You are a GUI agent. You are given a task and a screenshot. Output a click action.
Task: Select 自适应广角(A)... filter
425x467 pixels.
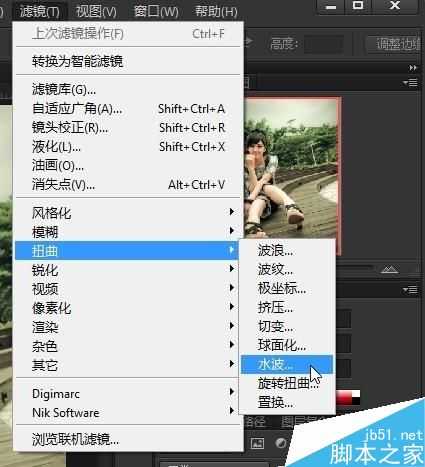coord(128,108)
